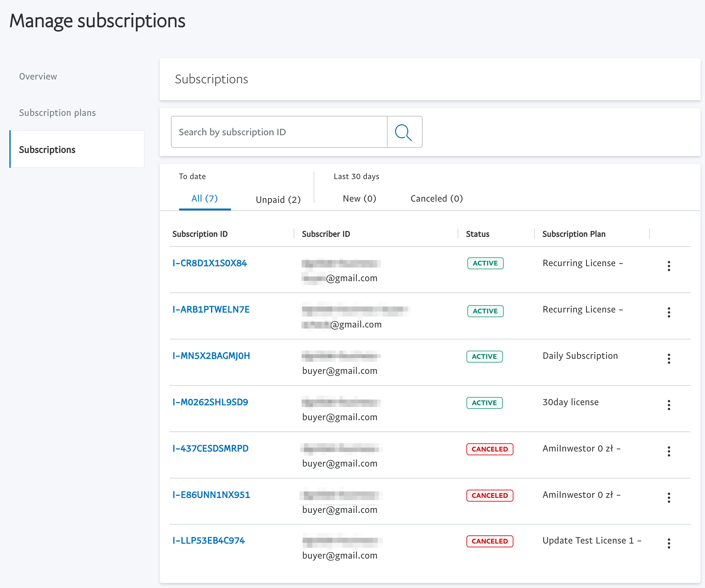Screen dimensions: 705x588
Task: Select the All (7) subscriptions tab
Action: pyautogui.click(x=204, y=199)
